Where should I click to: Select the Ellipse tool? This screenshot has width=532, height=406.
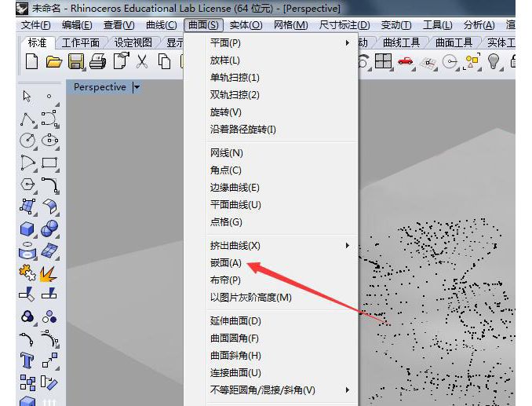coord(49,140)
